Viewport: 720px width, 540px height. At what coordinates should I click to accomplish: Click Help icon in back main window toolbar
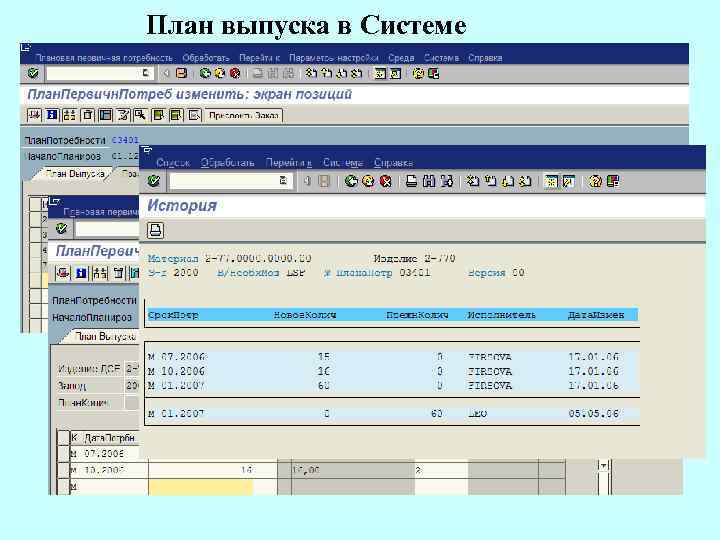pyautogui.click(x=418, y=73)
